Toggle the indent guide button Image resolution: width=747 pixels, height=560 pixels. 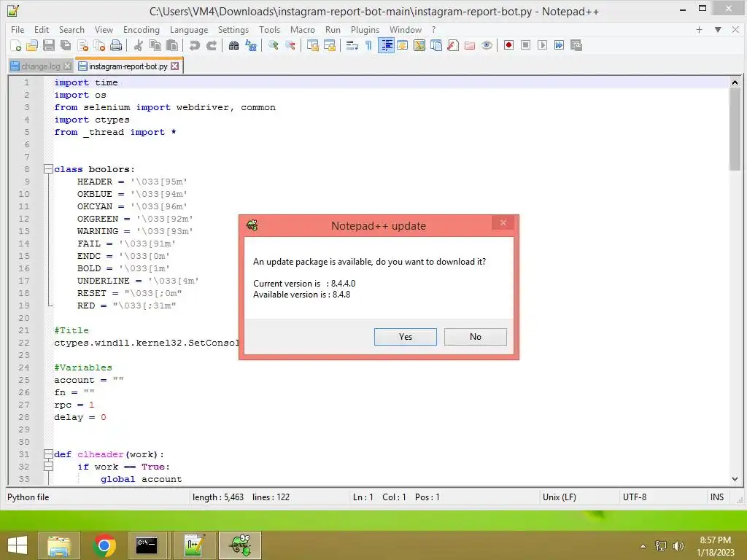(x=386, y=45)
